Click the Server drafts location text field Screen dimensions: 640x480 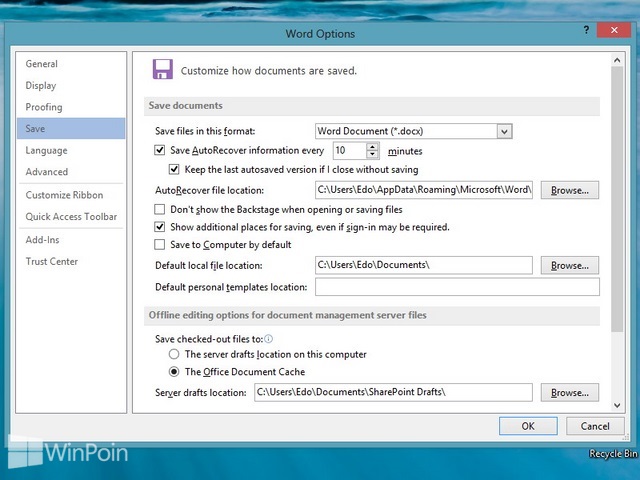(x=393, y=392)
